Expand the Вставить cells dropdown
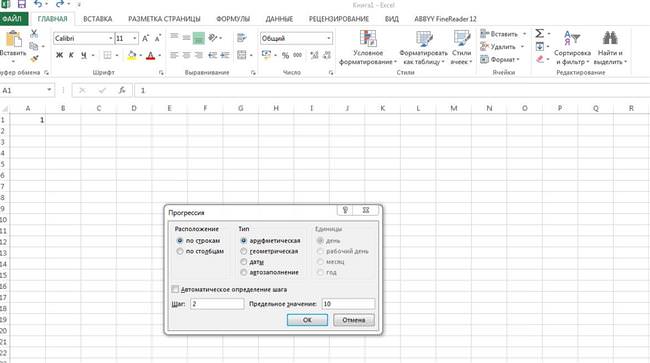The height and width of the screenshot is (363, 650). (524, 34)
